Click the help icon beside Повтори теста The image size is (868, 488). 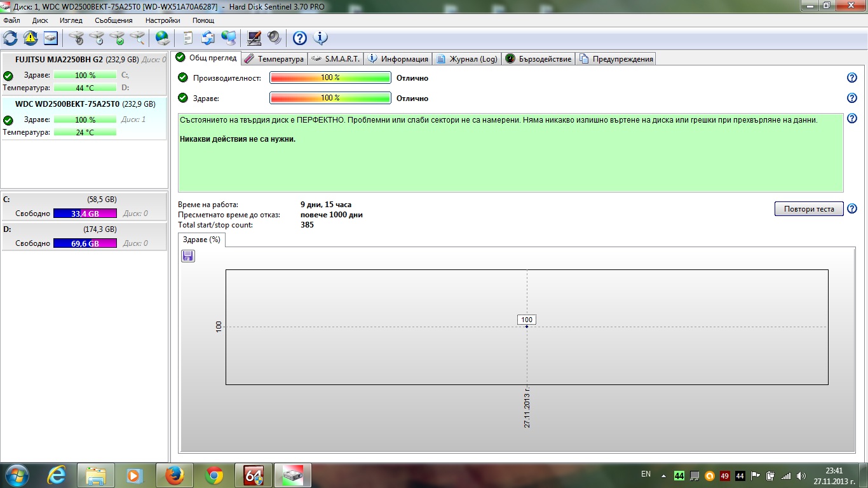[852, 208]
